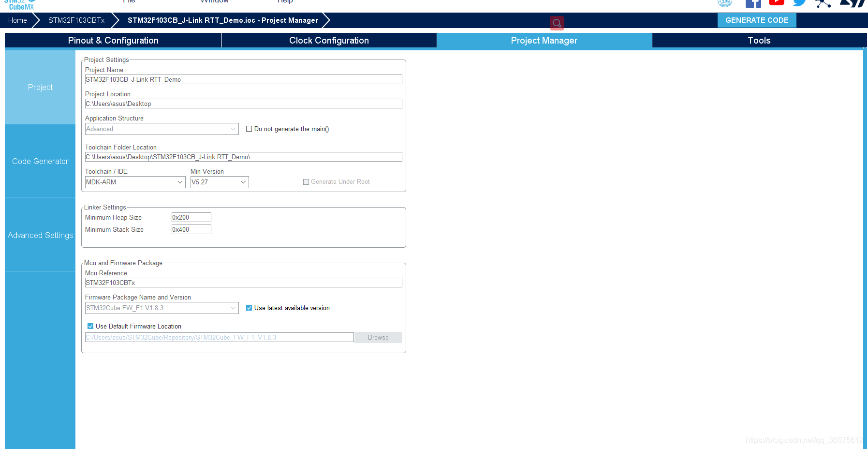Click the GENERATE CODE button

757,20
